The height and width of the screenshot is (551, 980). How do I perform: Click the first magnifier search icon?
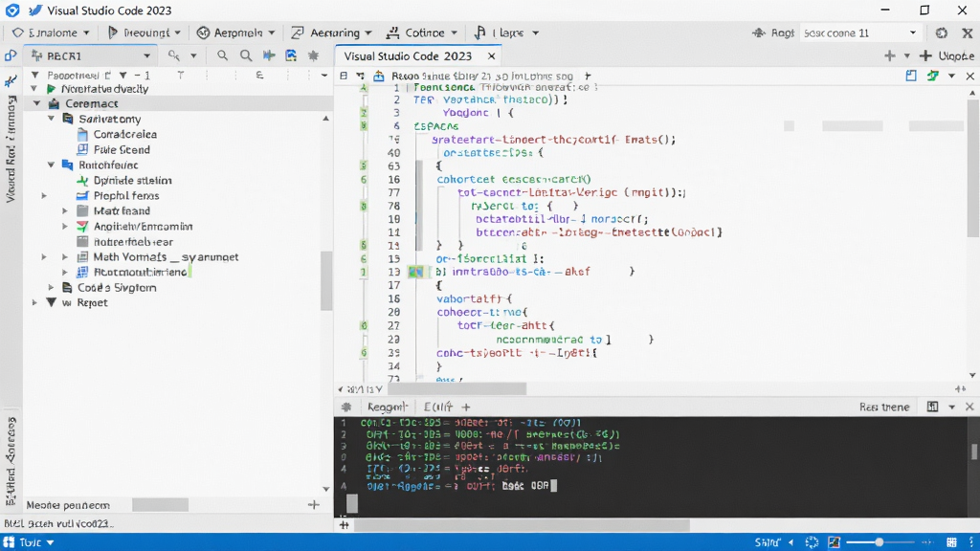(222, 55)
